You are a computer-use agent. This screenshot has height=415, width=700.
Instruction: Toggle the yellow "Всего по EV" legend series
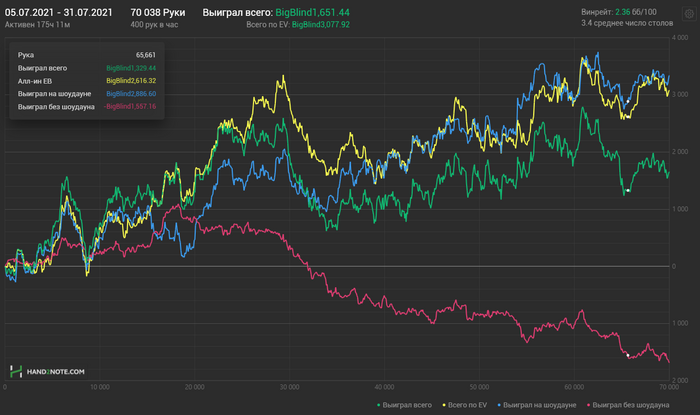point(465,405)
